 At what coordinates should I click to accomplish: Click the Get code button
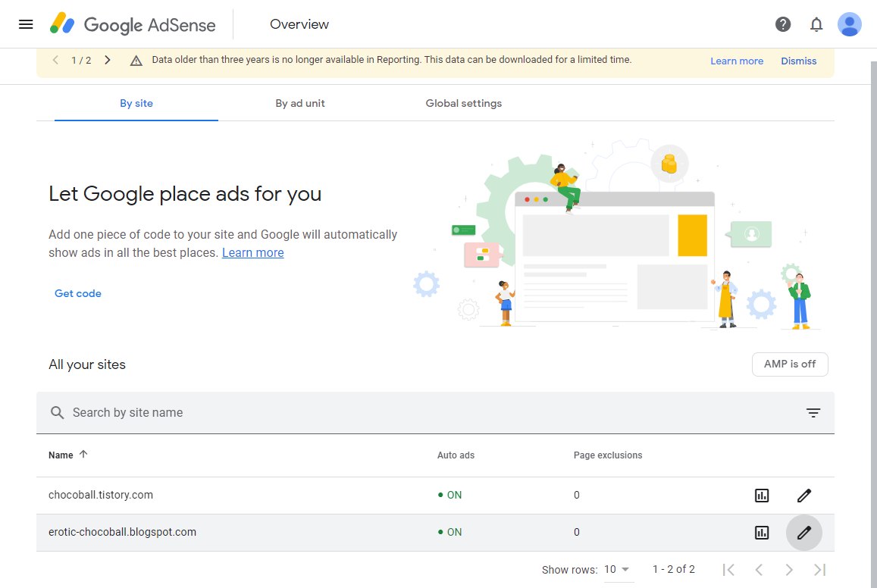pos(78,293)
